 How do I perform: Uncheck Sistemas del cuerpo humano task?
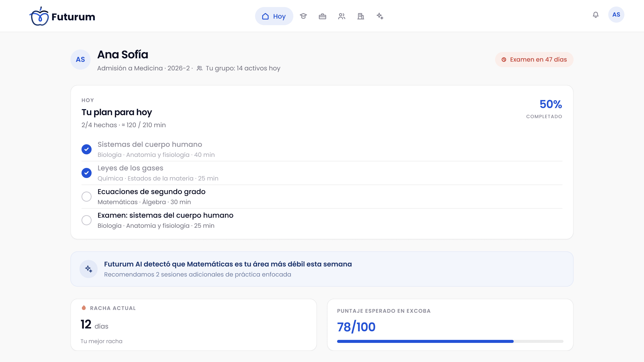click(87, 149)
